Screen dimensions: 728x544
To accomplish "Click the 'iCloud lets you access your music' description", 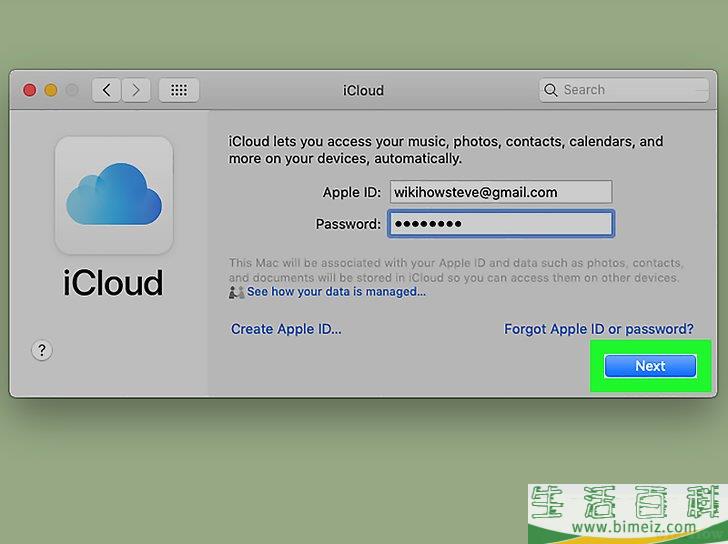I will [446, 149].
